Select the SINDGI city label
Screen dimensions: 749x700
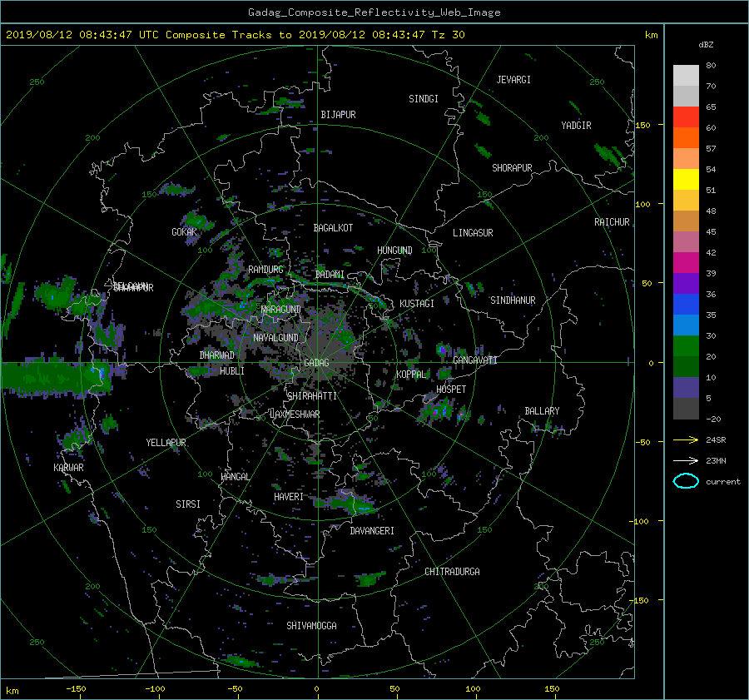click(x=424, y=99)
